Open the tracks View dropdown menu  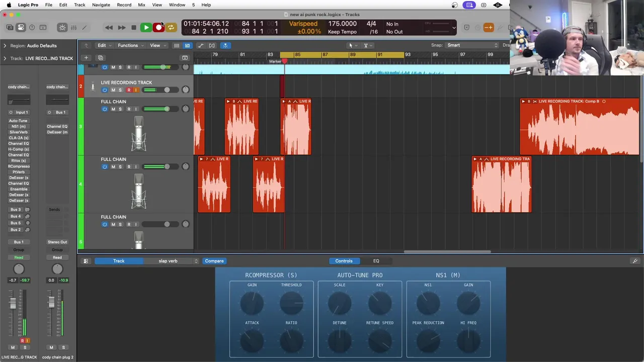[x=157, y=45]
